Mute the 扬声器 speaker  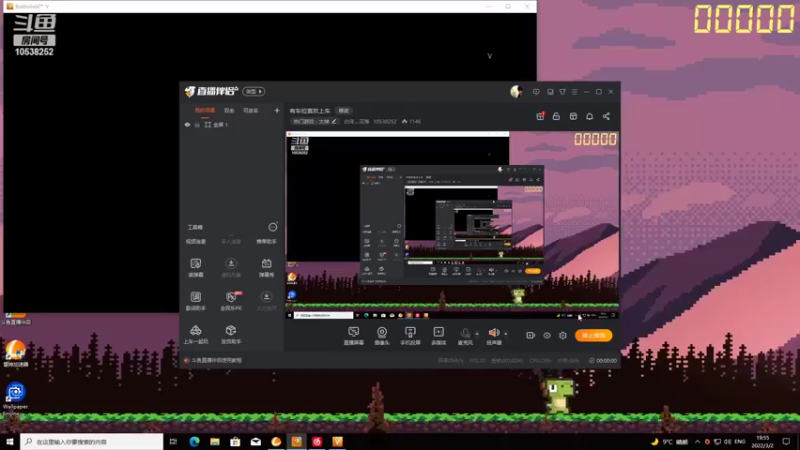pyautogui.click(x=493, y=336)
